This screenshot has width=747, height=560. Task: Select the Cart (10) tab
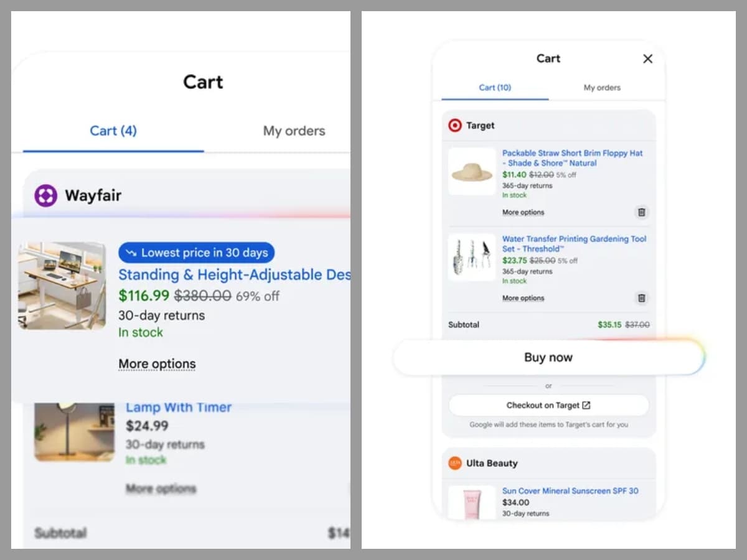pos(495,88)
